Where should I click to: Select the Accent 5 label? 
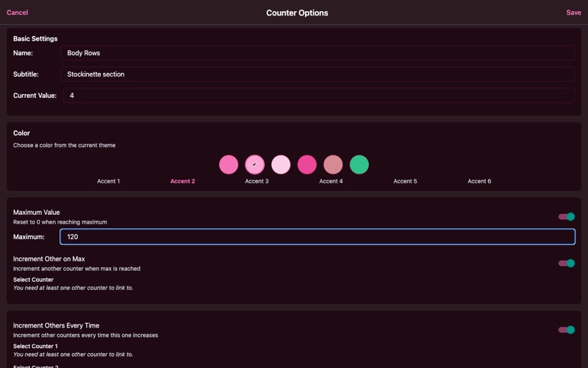pos(405,181)
